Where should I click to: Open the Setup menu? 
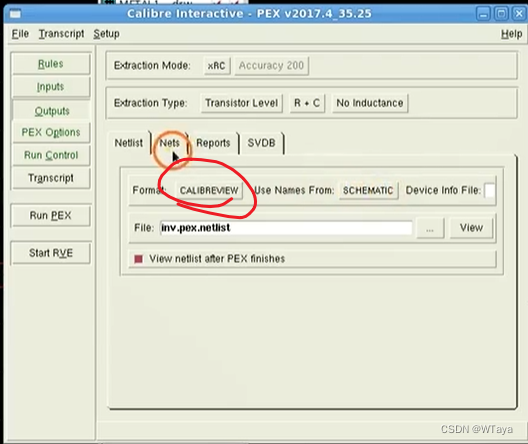pyautogui.click(x=106, y=34)
